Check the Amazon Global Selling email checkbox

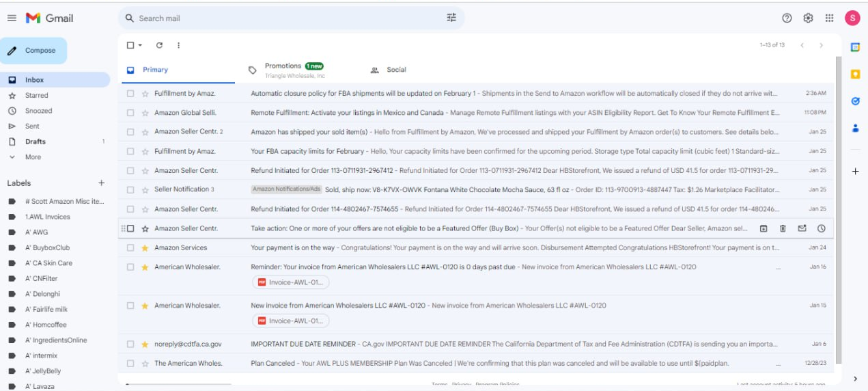(130, 113)
